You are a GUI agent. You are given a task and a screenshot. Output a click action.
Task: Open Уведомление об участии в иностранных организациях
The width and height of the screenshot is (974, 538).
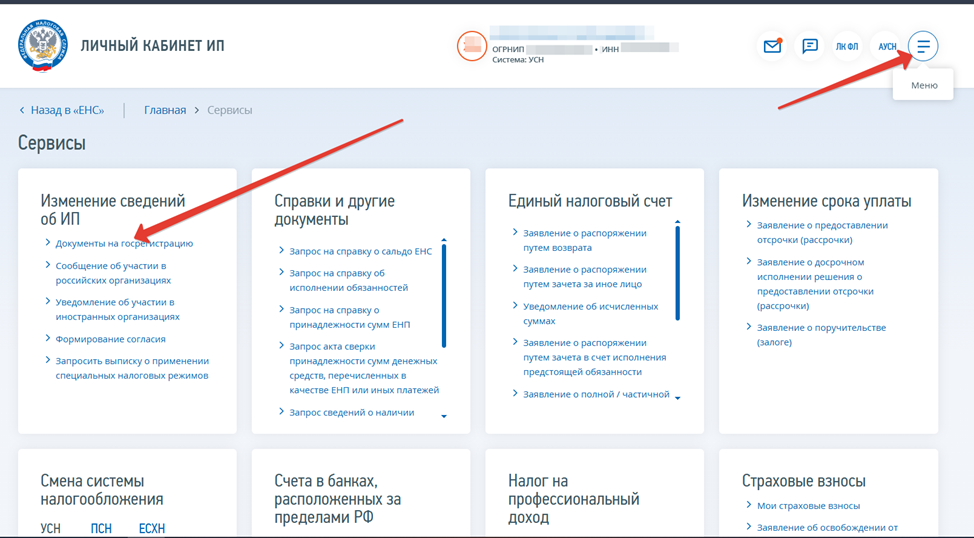click(x=117, y=309)
